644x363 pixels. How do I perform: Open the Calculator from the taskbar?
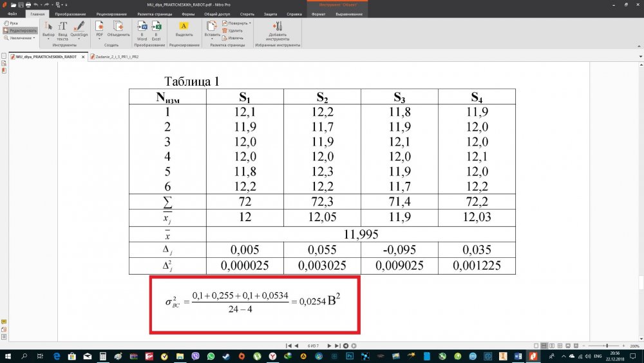102,356
